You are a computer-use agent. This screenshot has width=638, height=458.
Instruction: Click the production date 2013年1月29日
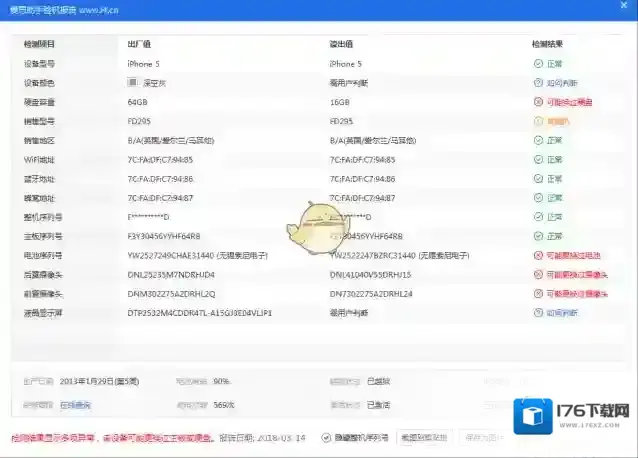click(99, 382)
